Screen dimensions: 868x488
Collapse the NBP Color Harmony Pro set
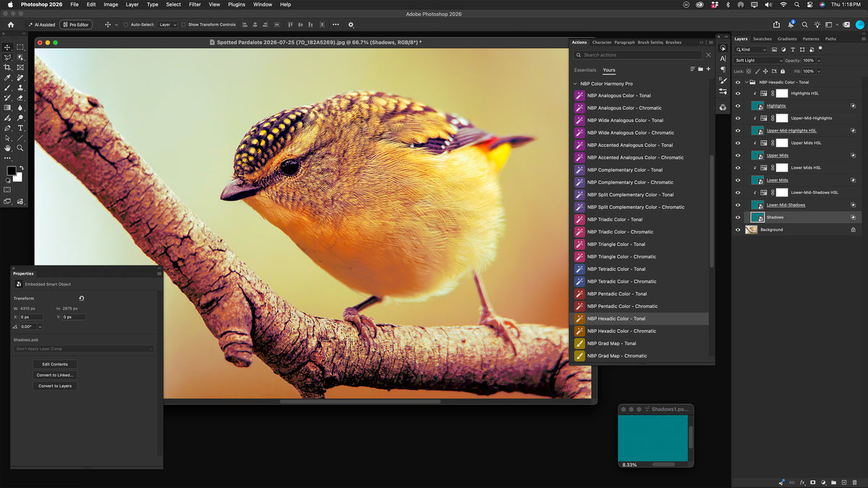[576, 84]
